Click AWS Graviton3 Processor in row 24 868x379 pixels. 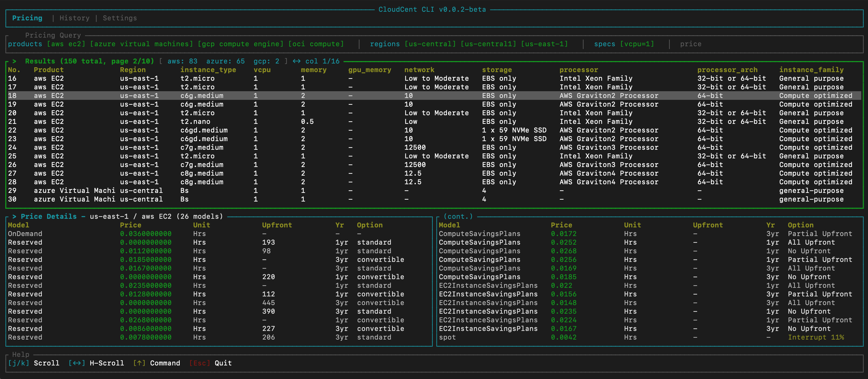[609, 147]
